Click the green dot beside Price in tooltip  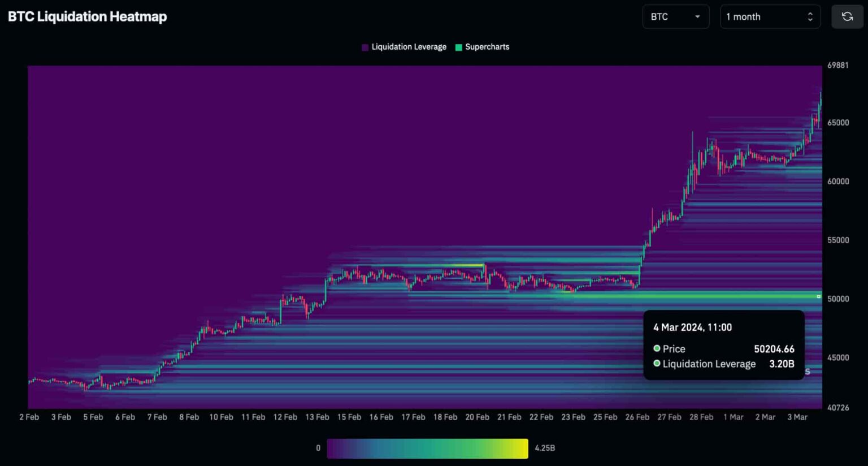click(657, 348)
